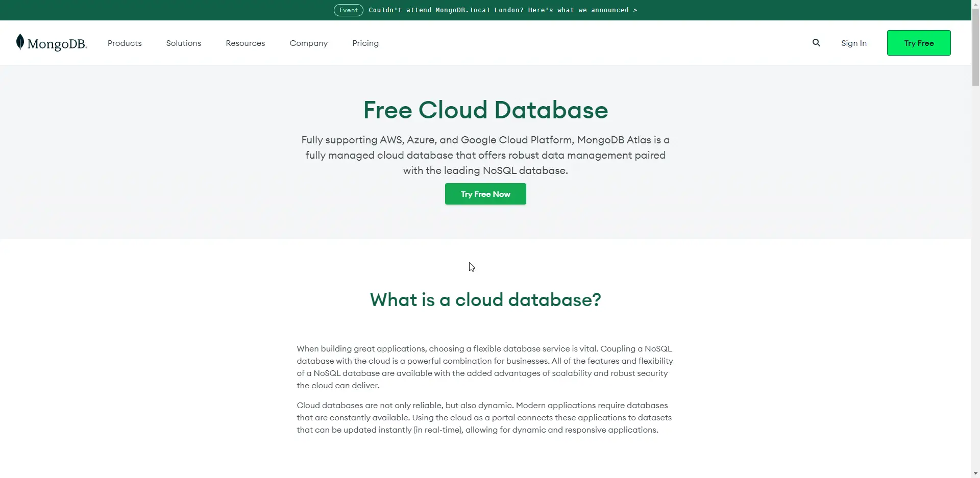Viewport: 980px width, 478px height.
Task: Click the Try Free Now button
Action: (x=485, y=194)
